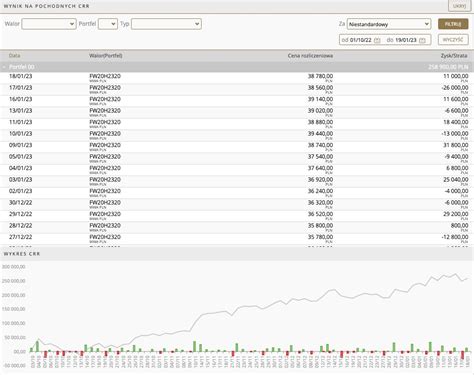Click the 250 000,00 chart axis label

point(14,281)
